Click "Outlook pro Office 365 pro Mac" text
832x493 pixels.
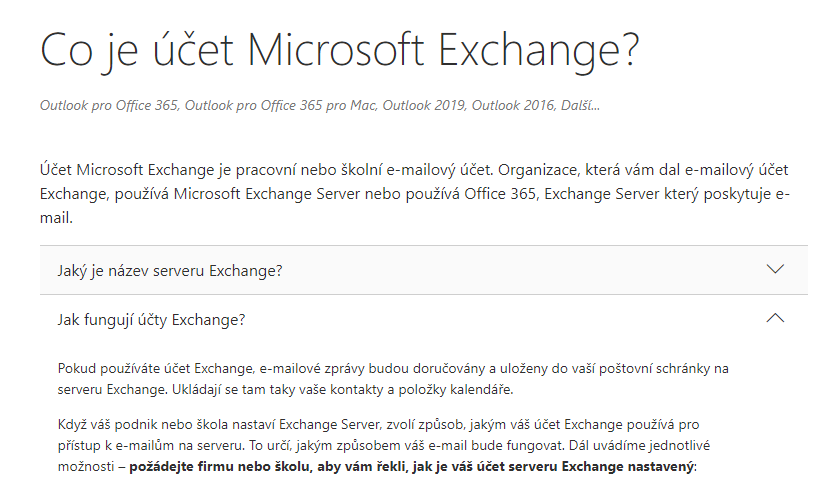280,106
